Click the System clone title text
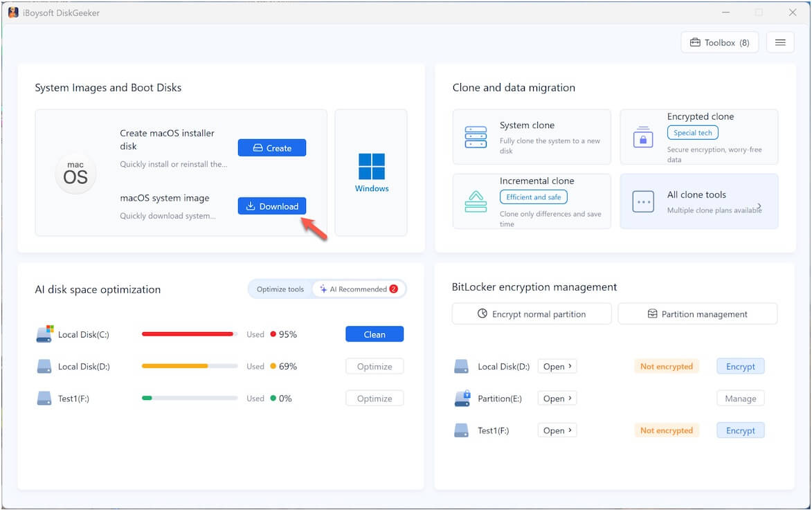Screen dimensions: 812x510 point(527,125)
